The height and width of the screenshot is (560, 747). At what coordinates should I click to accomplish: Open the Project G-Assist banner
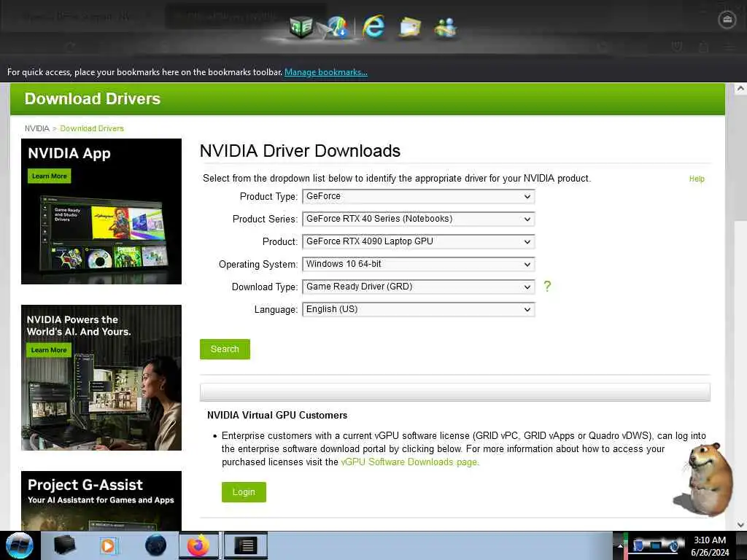101,500
